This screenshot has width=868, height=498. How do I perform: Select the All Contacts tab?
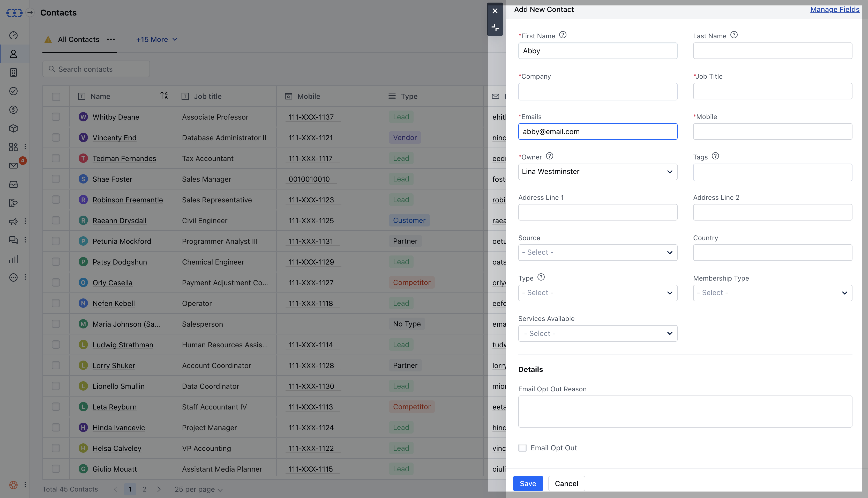(x=79, y=40)
